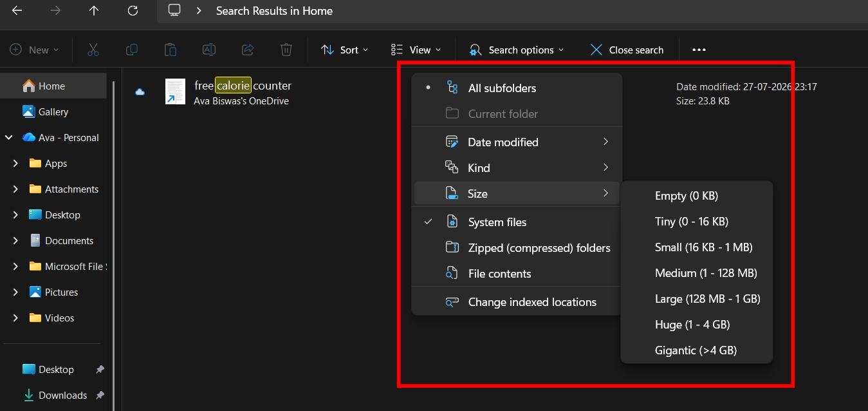Click the Copy icon in toolbar
868x411 pixels.
pos(132,50)
